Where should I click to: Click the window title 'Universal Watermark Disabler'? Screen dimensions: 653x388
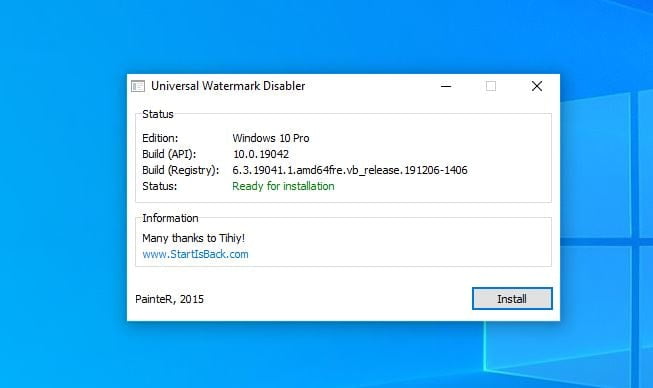pyautogui.click(x=228, y=86)
